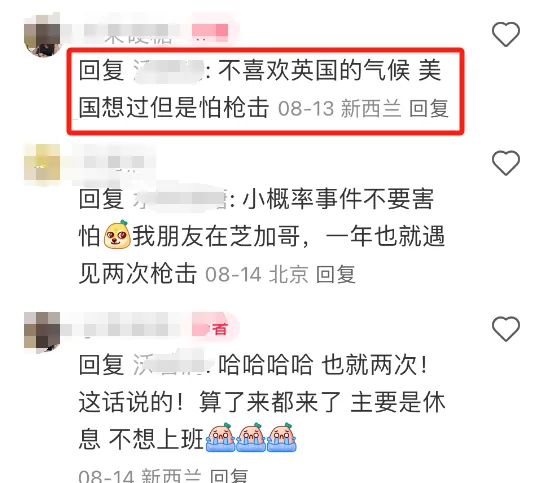Tap the red-eyed emoji in second comment
544x483 pixels.
pyautogui.click(x=117, y=235)
